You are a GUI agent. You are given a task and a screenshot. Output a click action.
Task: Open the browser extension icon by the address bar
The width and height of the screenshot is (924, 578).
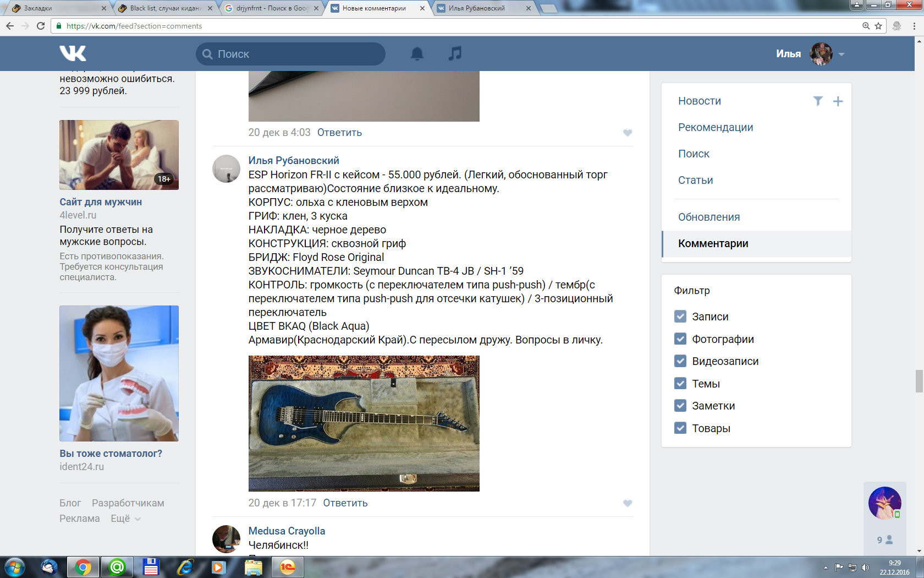pyautogui.click(x=897, y=26)
